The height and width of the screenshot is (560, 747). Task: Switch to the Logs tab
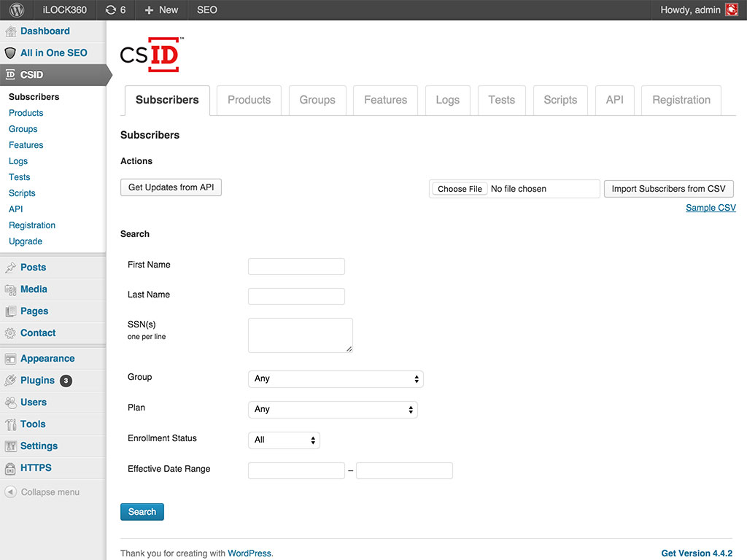point(448,100)
